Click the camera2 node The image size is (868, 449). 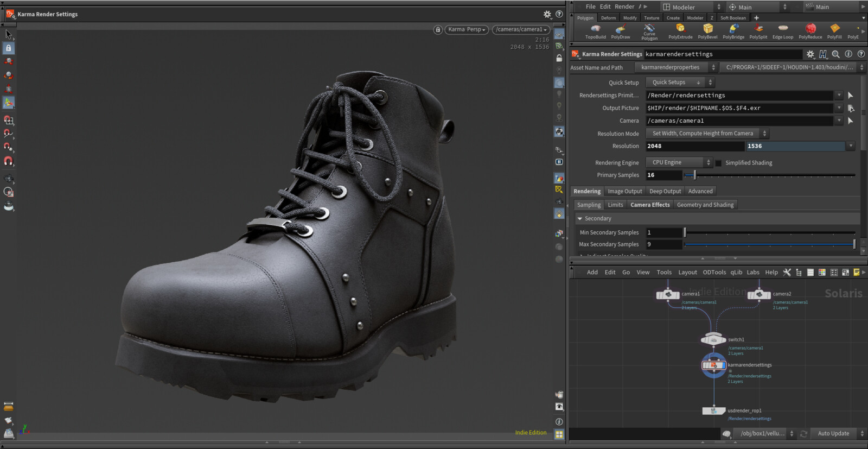[x=759, y=294]
